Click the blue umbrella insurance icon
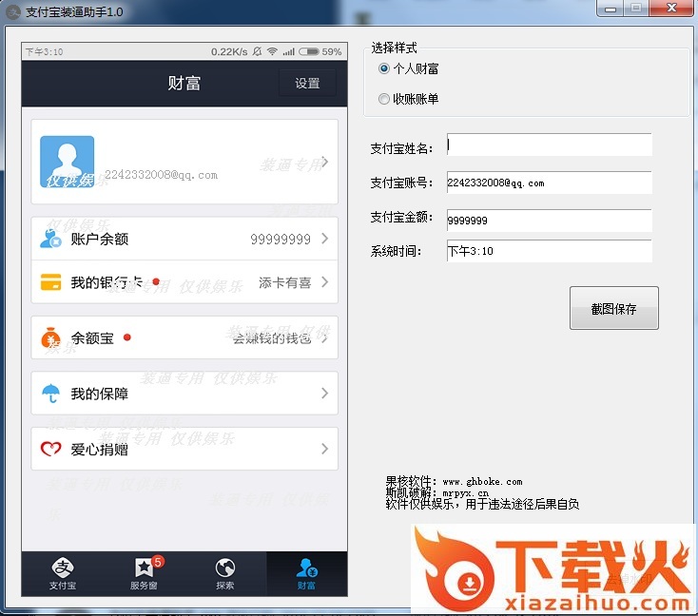 pos(50,394)
